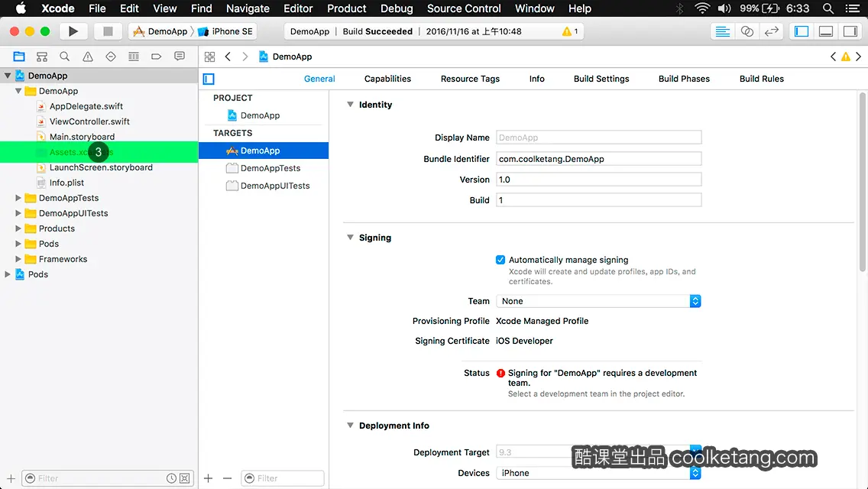Collapse the Deployment Info section

(350, 426)
